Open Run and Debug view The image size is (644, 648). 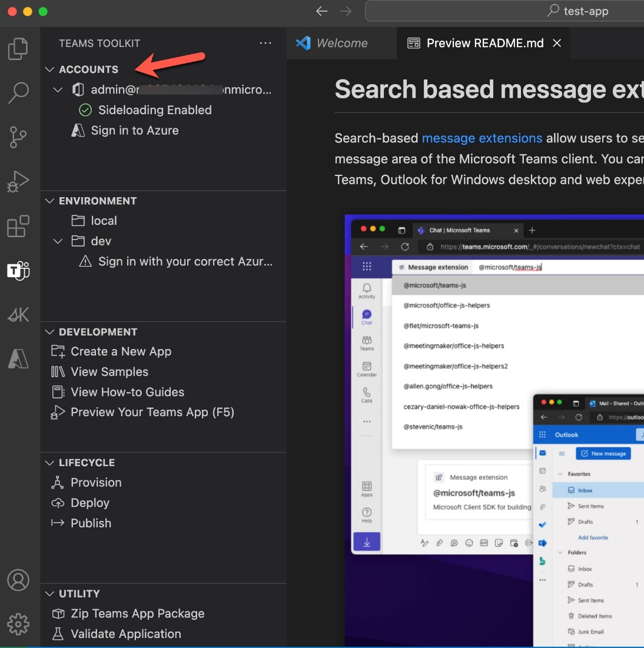[x=18, y=182]
